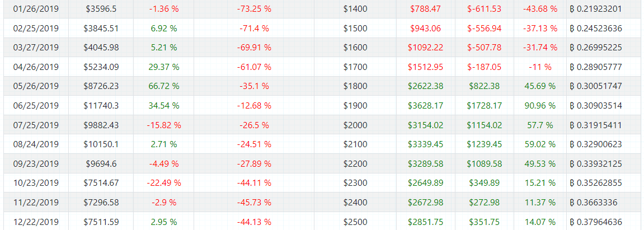Select the $11740.3 price cell
This screenshot has height=230, width=644.
click(101, 106)
